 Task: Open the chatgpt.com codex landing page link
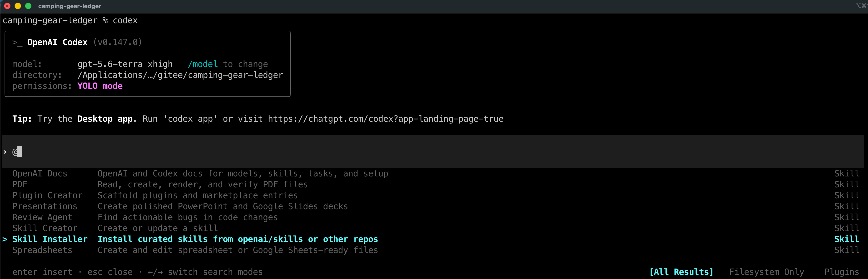point(385,119)
